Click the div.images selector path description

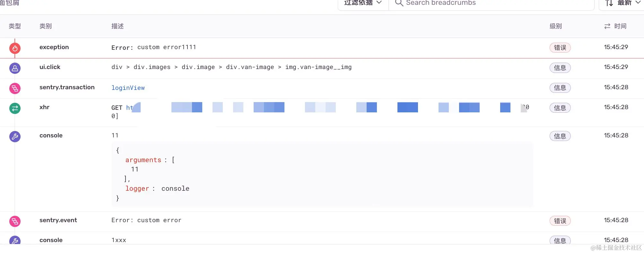pyautogui.click(x=231, y=67)
